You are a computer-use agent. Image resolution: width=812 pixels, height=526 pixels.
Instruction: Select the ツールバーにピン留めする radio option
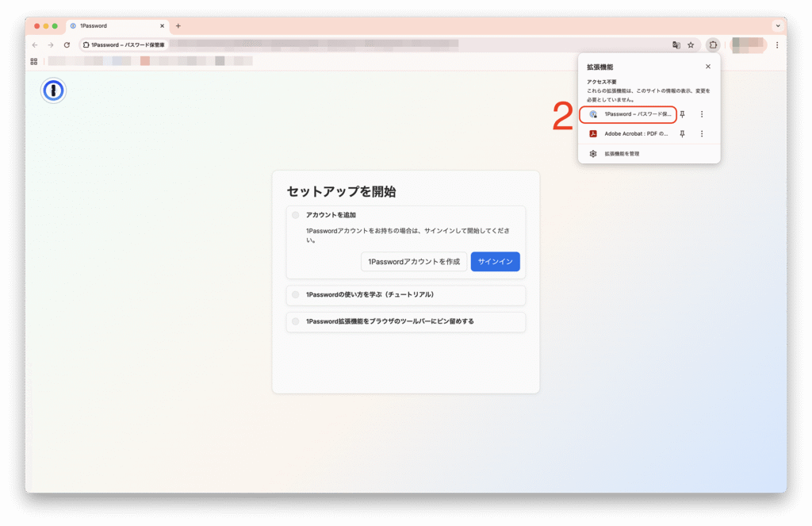click(x=295, y=321)
